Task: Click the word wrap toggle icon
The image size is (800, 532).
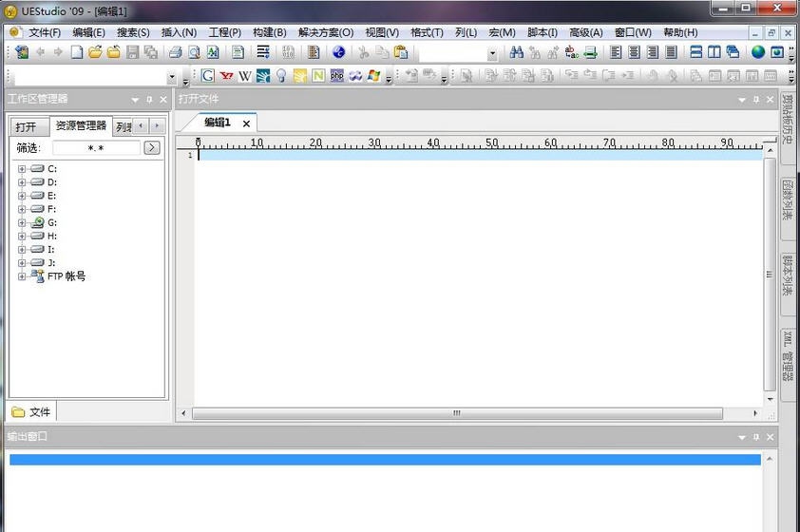Action: pos(263,52)
